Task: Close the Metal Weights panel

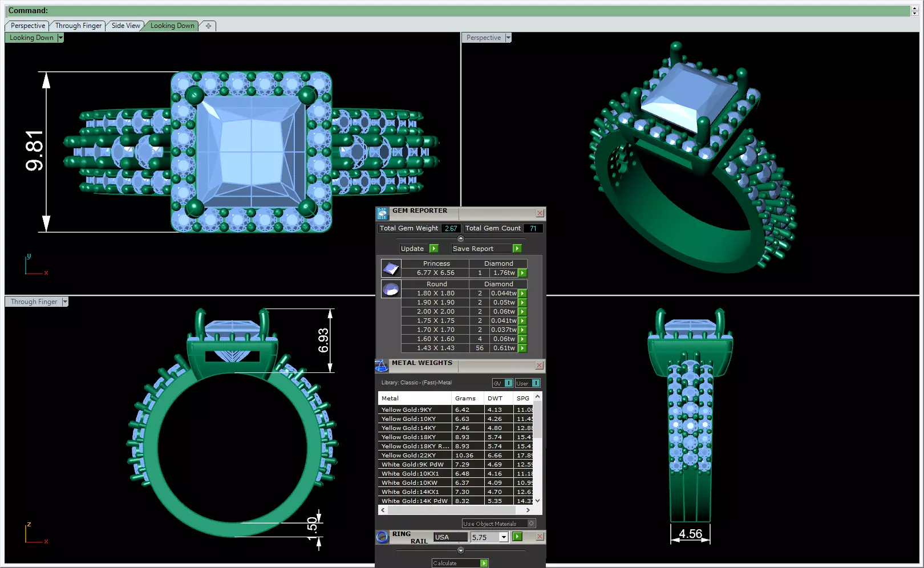Action: (540, 366)
